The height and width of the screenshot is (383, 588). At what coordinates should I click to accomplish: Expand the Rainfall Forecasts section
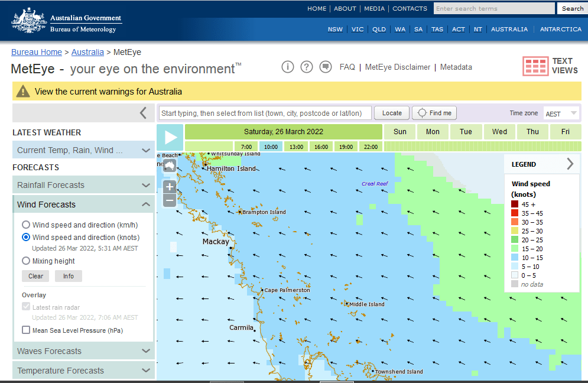click(x=83, y=185)
